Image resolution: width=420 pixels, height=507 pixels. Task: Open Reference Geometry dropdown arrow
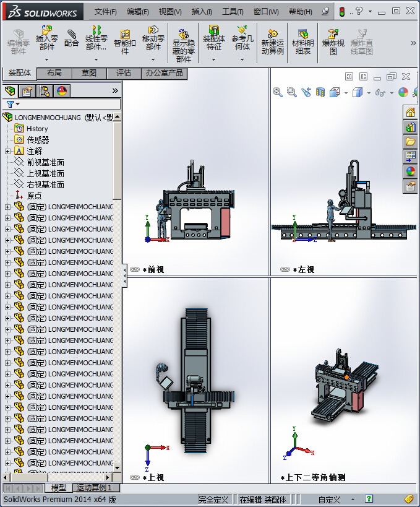tap(242, 59)
